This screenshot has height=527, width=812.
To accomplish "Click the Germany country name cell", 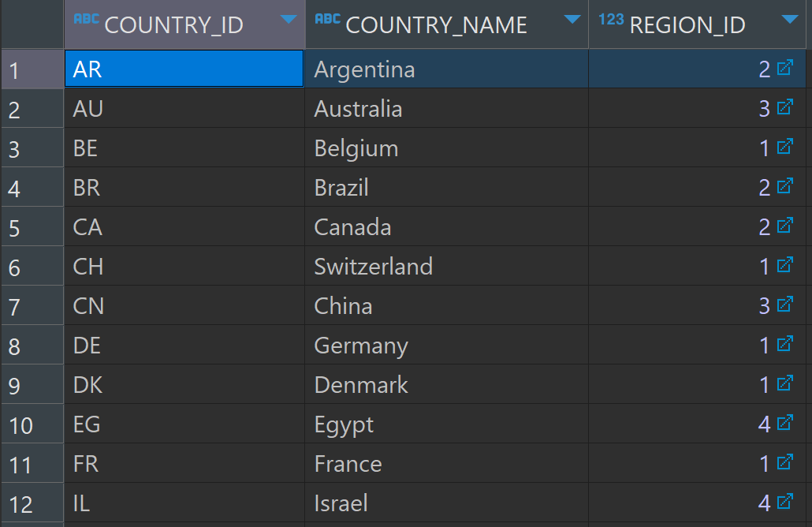I will 446,345.
